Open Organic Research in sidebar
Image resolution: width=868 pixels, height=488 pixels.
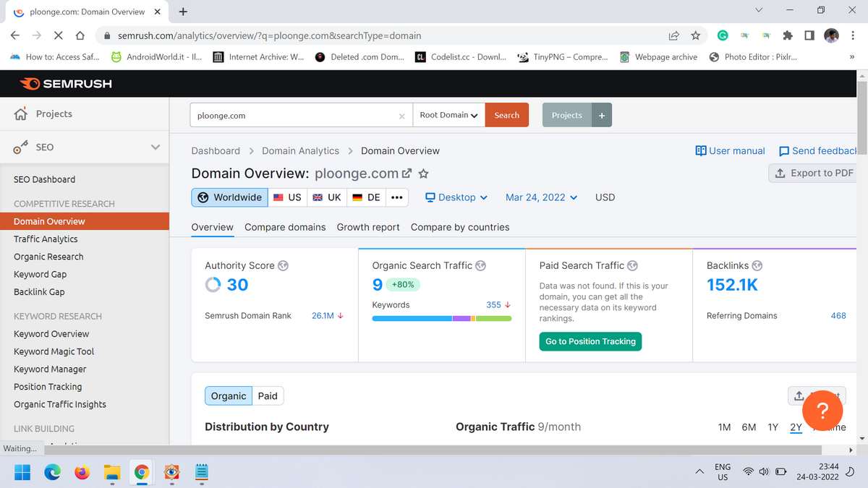(48, 257)
